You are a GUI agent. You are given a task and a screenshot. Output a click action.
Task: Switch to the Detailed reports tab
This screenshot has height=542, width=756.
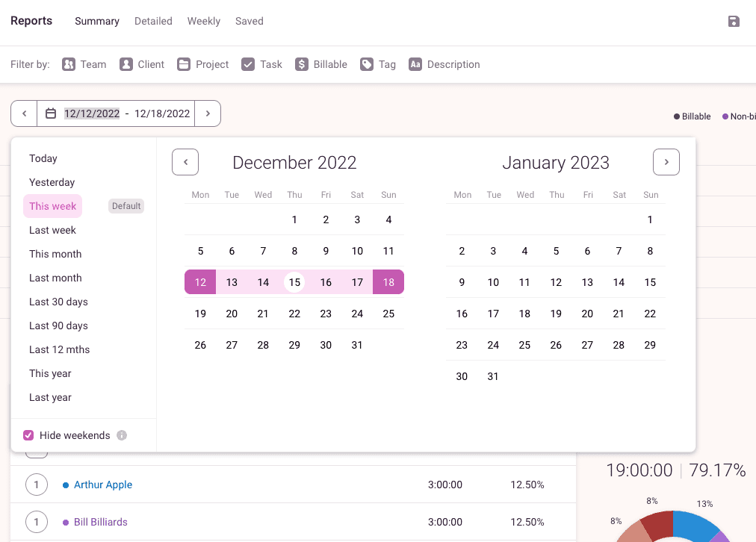[153, 22]
